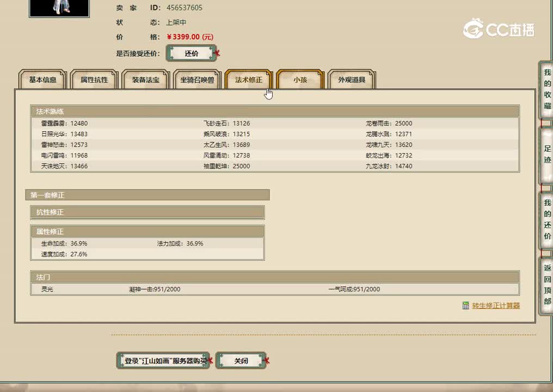This screenshot has width=553, height=392.
Task: Click the 是否接受还价 label
Action: pyautogui.click(x=138, y=53)
